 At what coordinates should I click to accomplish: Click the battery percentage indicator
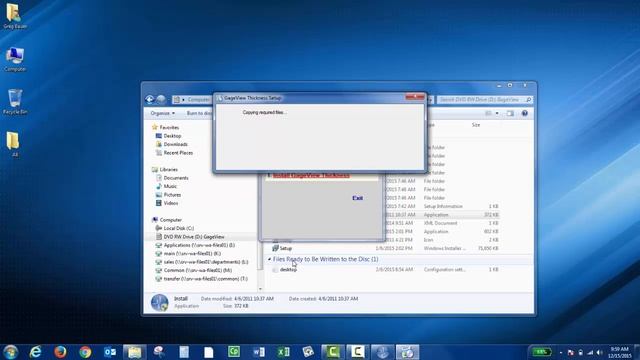(541, 352)
